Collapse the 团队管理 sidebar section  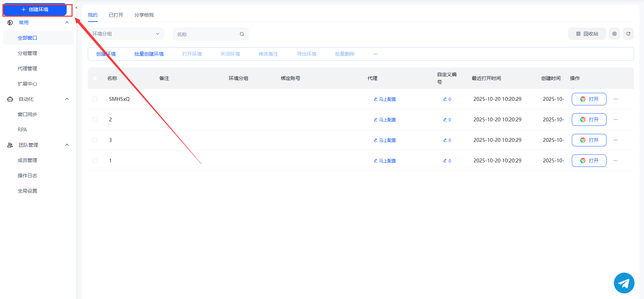(x=67, y=145)
